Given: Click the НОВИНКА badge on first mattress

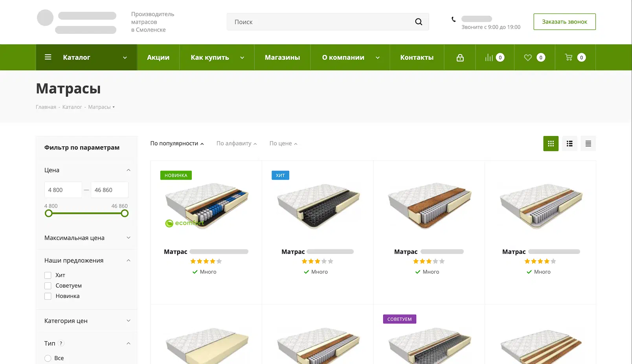Looking at the screenshot, I should pos(176,175).
